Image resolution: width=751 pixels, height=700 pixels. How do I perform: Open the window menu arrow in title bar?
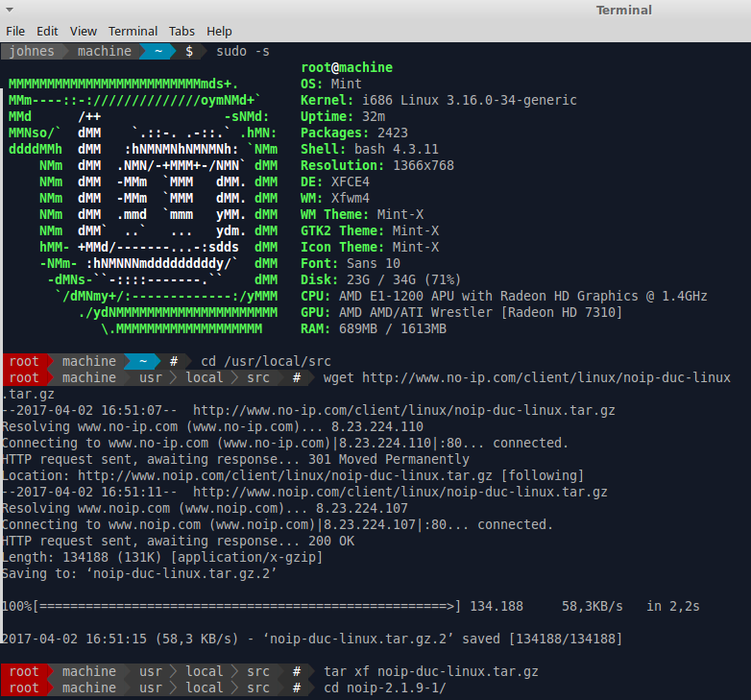9,10
